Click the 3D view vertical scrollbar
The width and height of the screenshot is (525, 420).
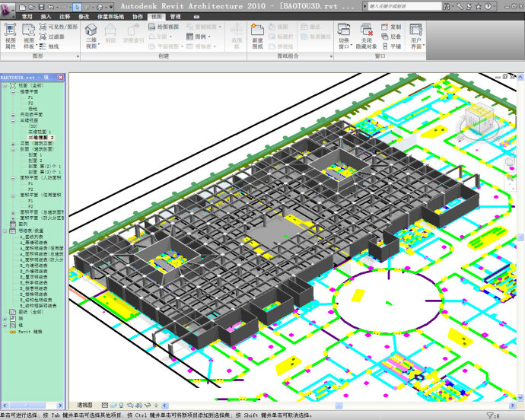(x=520, y=237)
